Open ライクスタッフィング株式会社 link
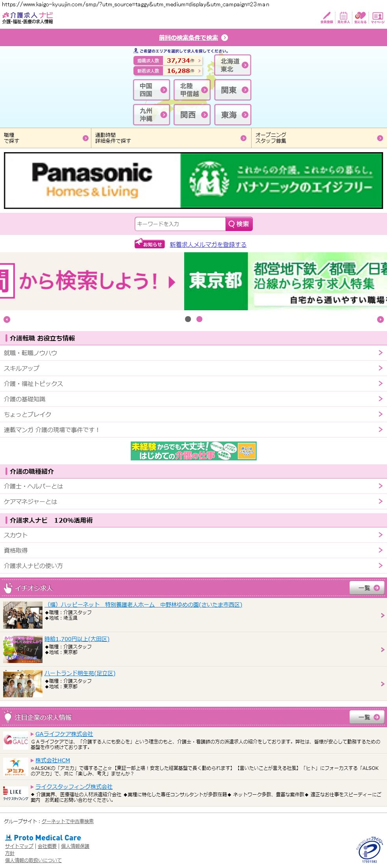Image resolution: width=387 pixels, height=868 pixels. click(x=74, y=787)
